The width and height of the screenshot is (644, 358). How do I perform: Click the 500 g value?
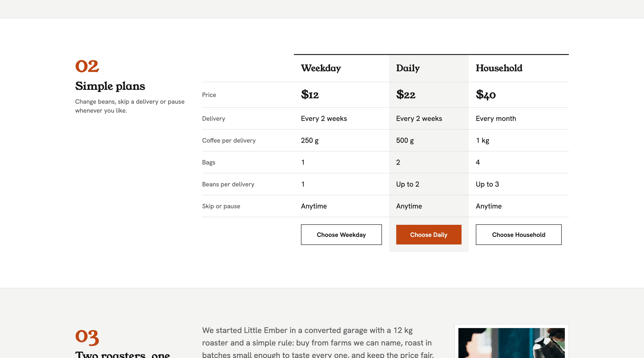[x=405, y=140]
